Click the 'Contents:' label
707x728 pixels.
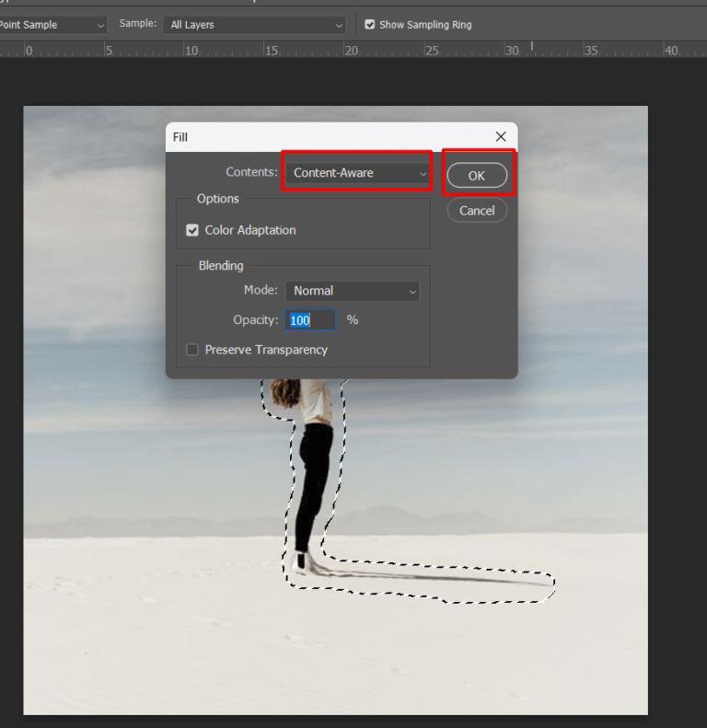(x=251, y=172)
